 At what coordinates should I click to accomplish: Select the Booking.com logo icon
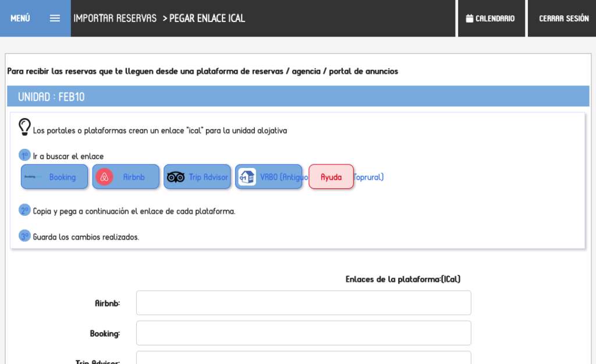point(33,176)
